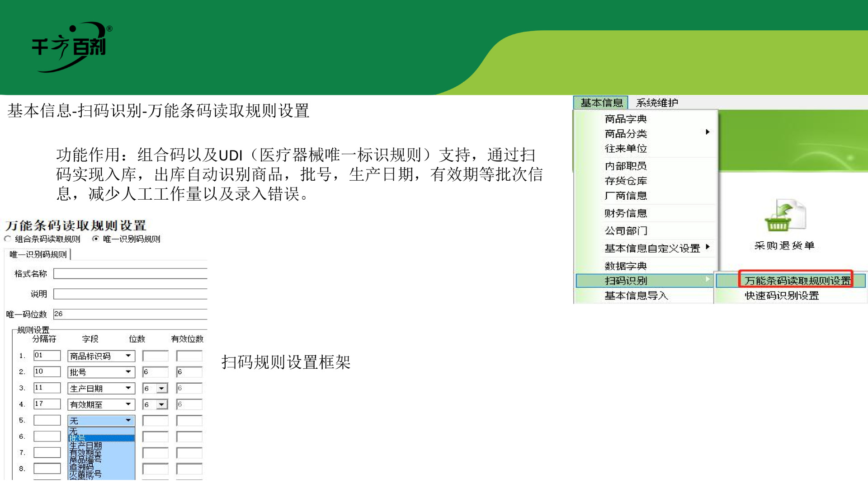868x488 pixels.
Task: Select 生产日期 in open dropdown list
Action: pyautogui.click(x=86, y=446)
